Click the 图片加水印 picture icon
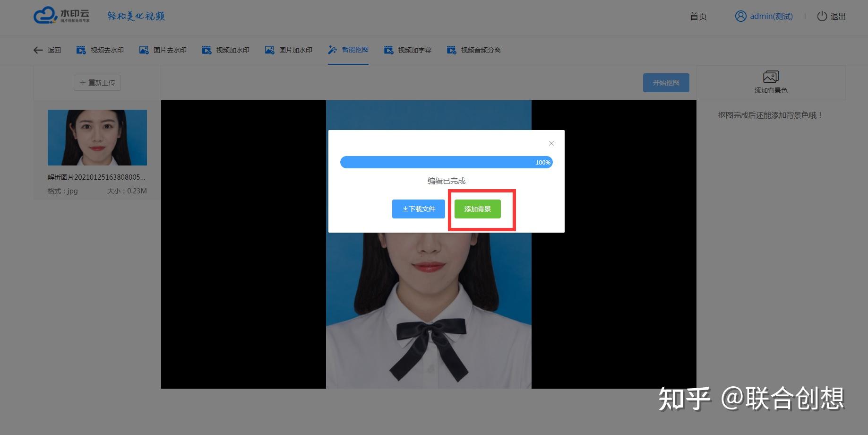Screen dimensions: 868x435 tap(270, 50)
